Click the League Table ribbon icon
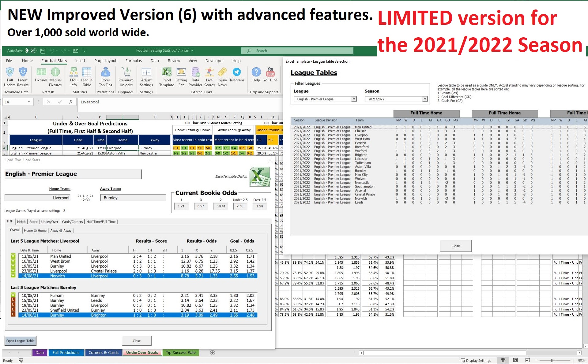The width and height of the screenshot is (588, 364). coord(87,72)
